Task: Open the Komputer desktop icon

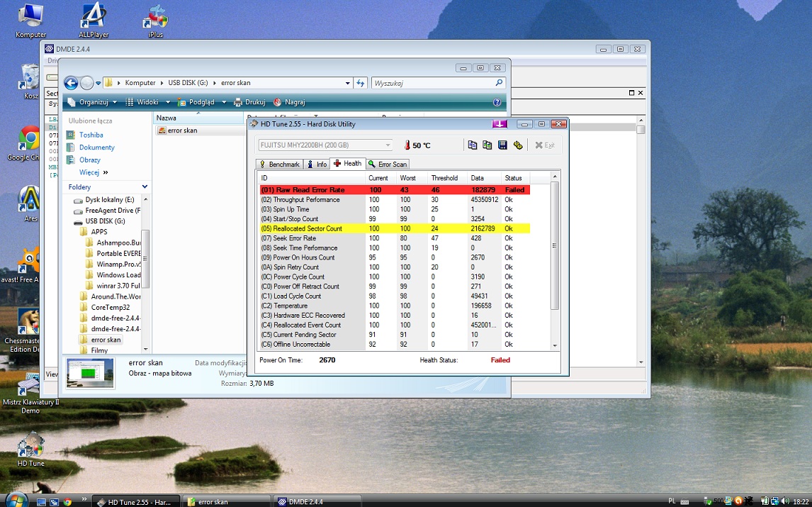Action: point(30,21)
